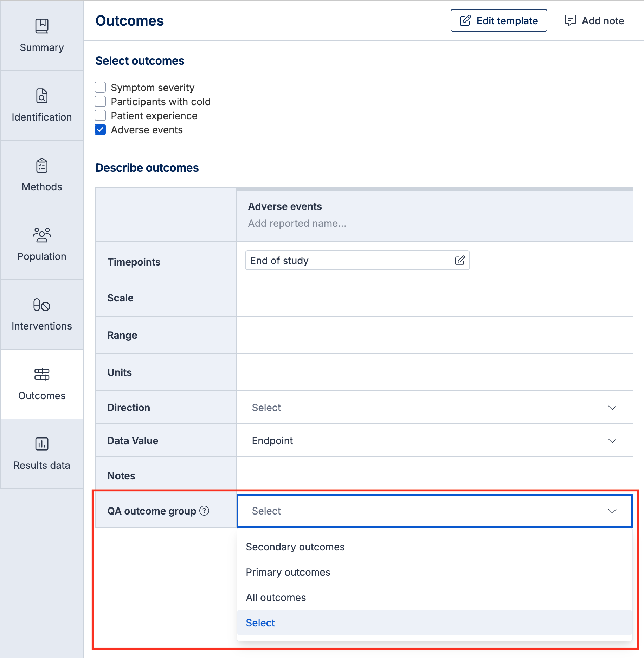
Task: Uncheck the Adverse events checkbox
Action: coord(100,129)
